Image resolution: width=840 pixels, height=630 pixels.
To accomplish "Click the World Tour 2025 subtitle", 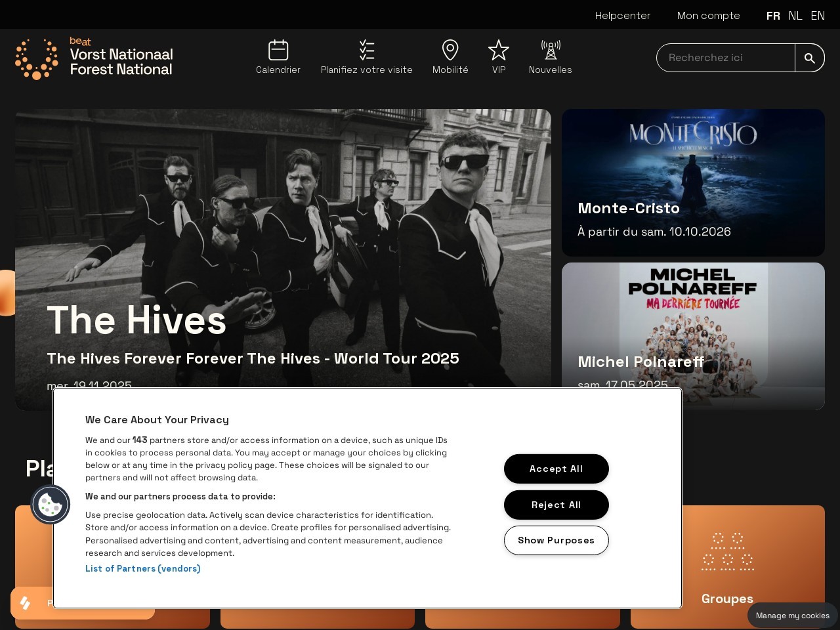I will point(253,358).
